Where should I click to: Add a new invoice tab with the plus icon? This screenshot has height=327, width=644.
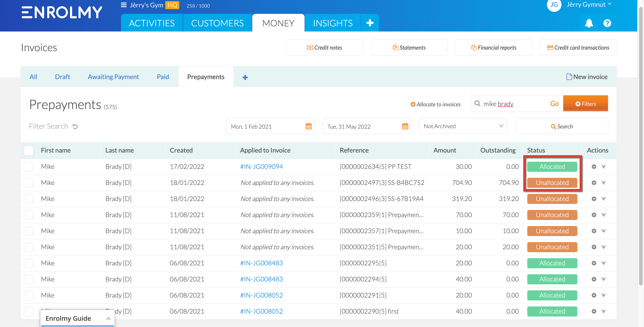(245, 77)
